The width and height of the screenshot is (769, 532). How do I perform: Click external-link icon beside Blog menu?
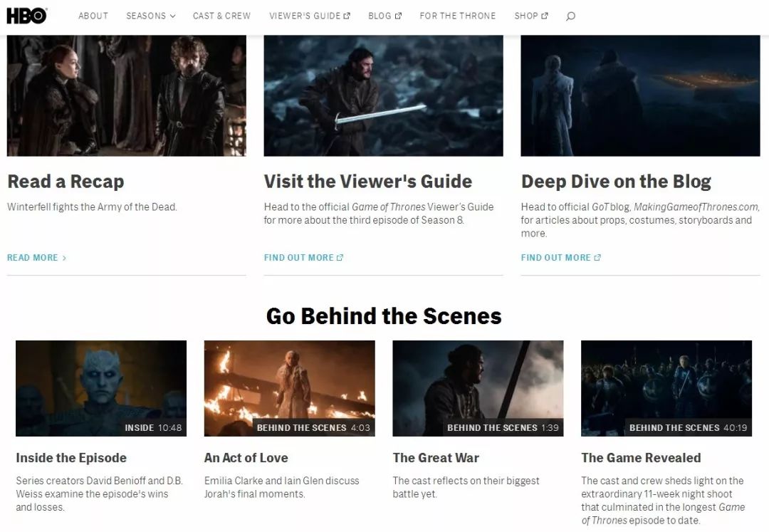coord(398,16)
